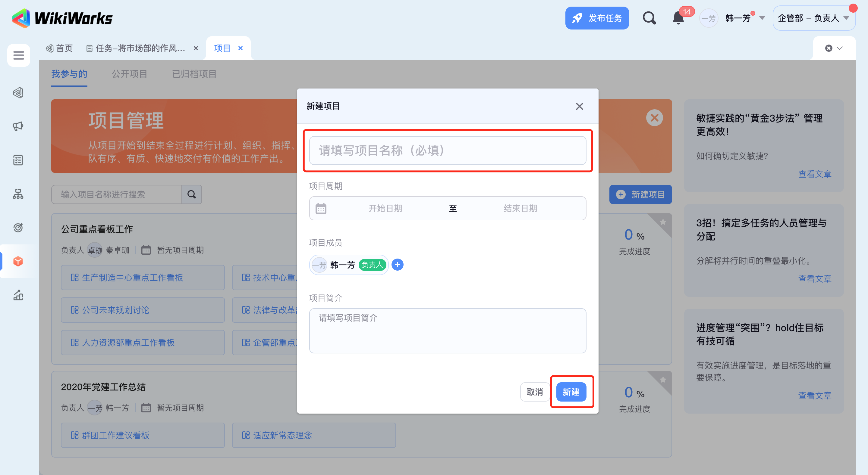This screenshot has width=868, height=475.
Task: Click the hamburger menu icon in sidebar
Action: click(x=18, y=55)
